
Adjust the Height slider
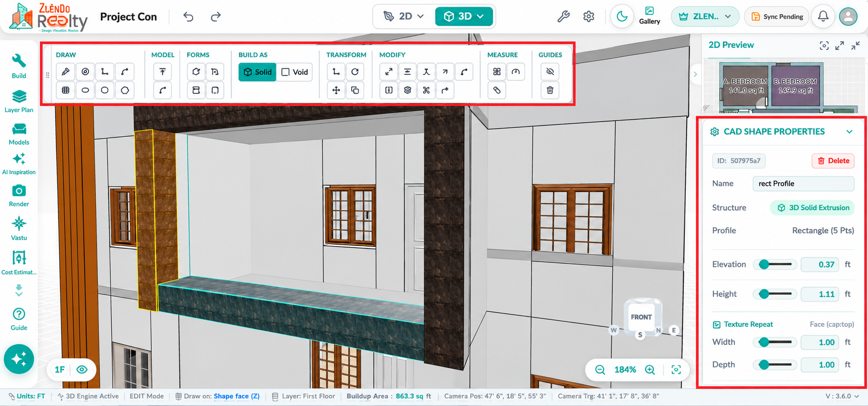[775, 294]
